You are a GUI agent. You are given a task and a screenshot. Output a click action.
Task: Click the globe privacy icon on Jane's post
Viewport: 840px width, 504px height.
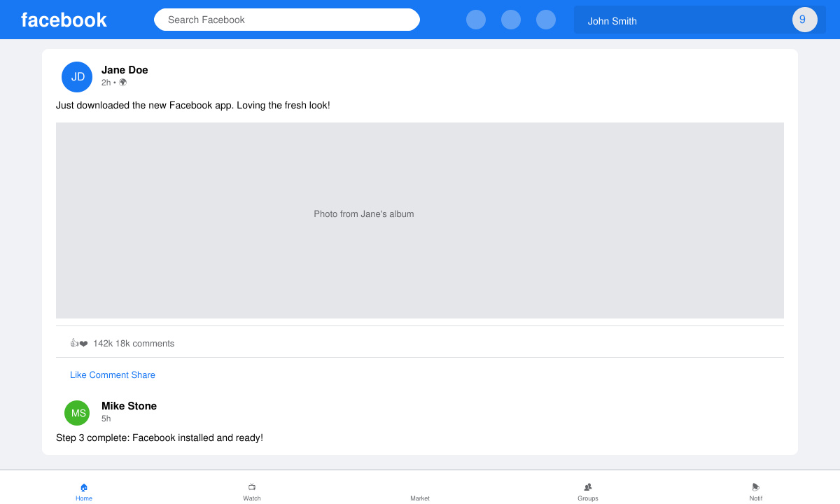[x=123, y=83]
